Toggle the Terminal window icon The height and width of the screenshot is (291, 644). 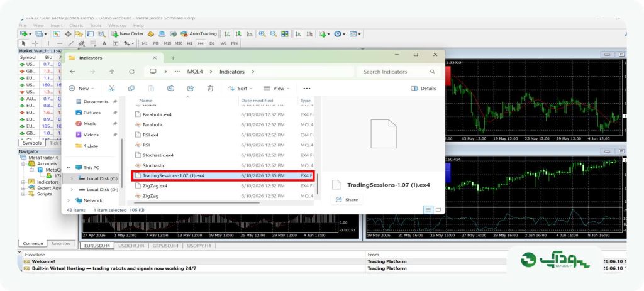pos(90,34)
